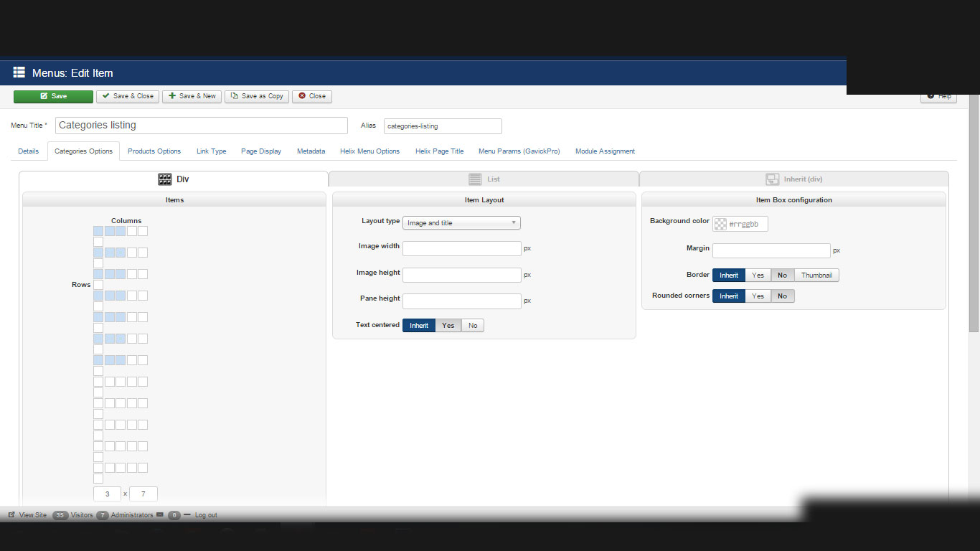The height and width of the screenshot is (551, 980).
Task: Click the Menu Title input field
Action: click(x=202, y=126)
